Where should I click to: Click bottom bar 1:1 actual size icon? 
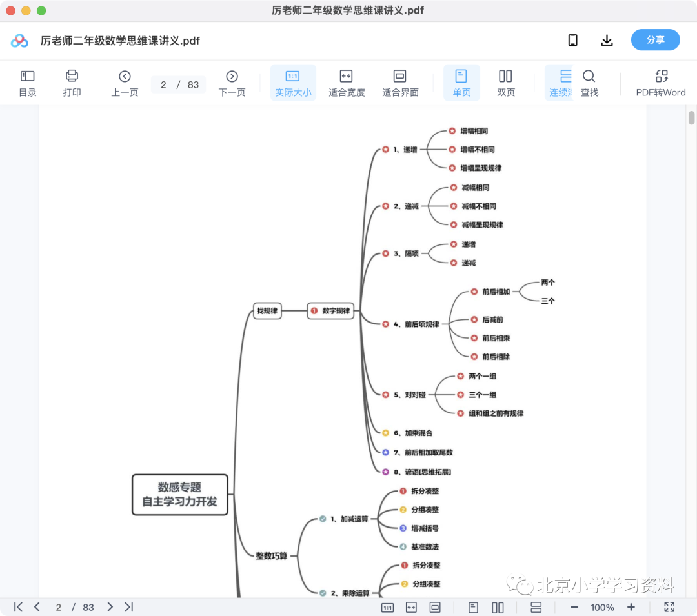[x=388, y=608]
